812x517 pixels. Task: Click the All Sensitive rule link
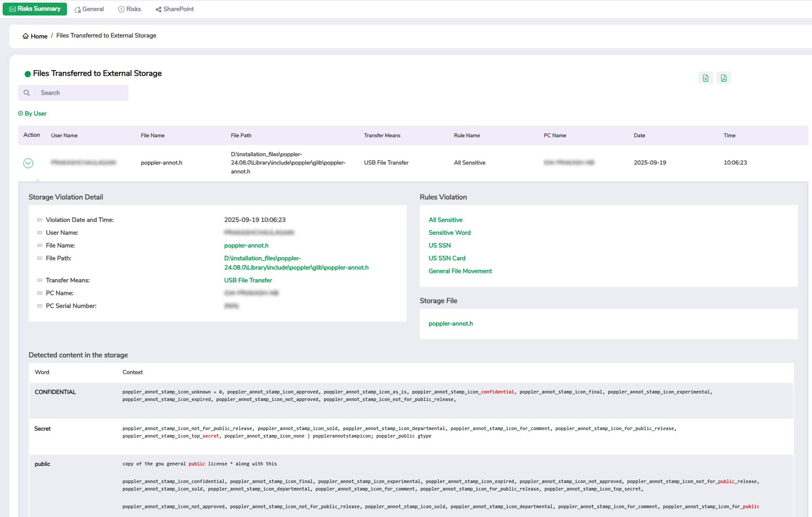[445, 220]
